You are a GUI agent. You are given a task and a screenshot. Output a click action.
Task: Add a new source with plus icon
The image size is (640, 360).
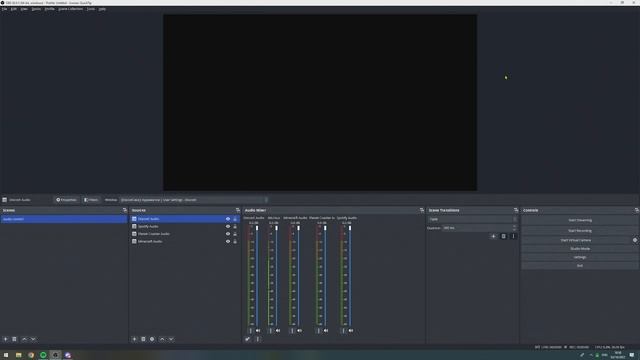pyautogui.click(x=134, y=339)
